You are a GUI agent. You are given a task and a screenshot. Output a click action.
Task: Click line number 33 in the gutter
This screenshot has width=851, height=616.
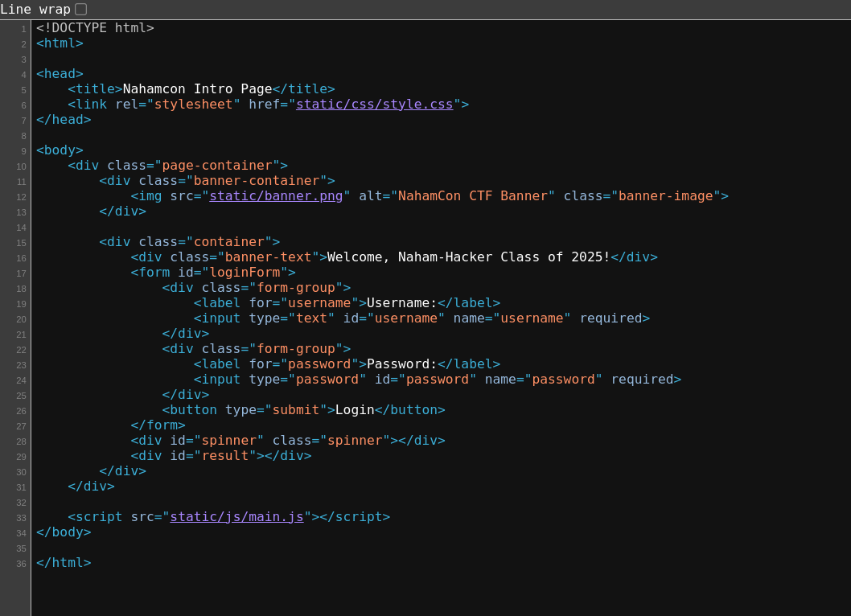(x=21, y=518)
